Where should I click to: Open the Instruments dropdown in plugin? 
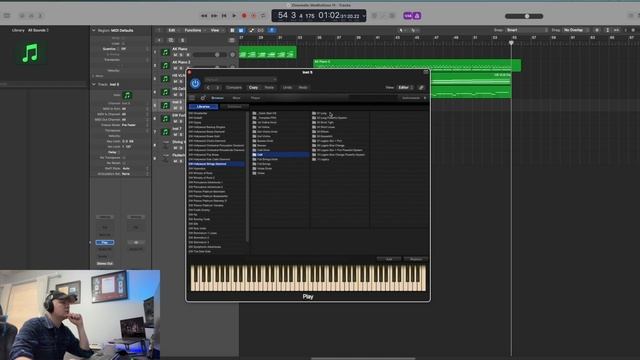413,98
